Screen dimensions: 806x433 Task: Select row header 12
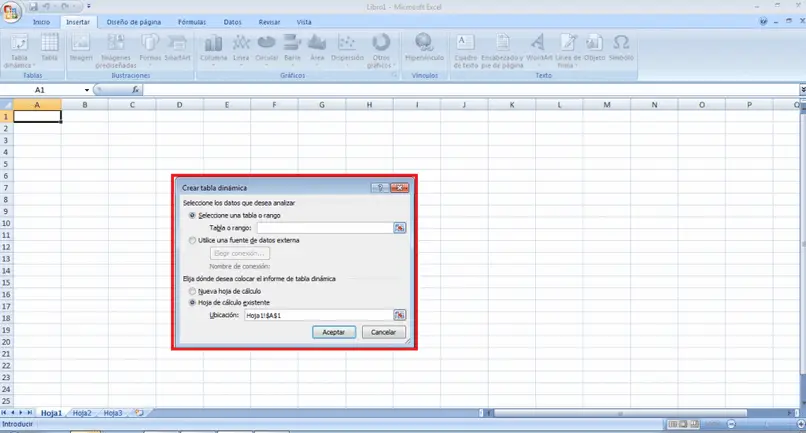(6, 247)
